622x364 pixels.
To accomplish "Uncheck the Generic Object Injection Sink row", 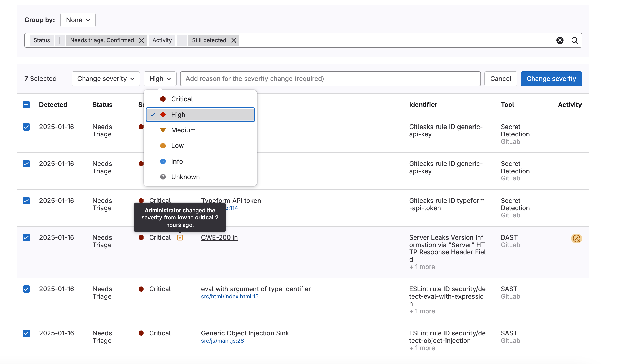I will pyautogui.click(x=26, y=333).
